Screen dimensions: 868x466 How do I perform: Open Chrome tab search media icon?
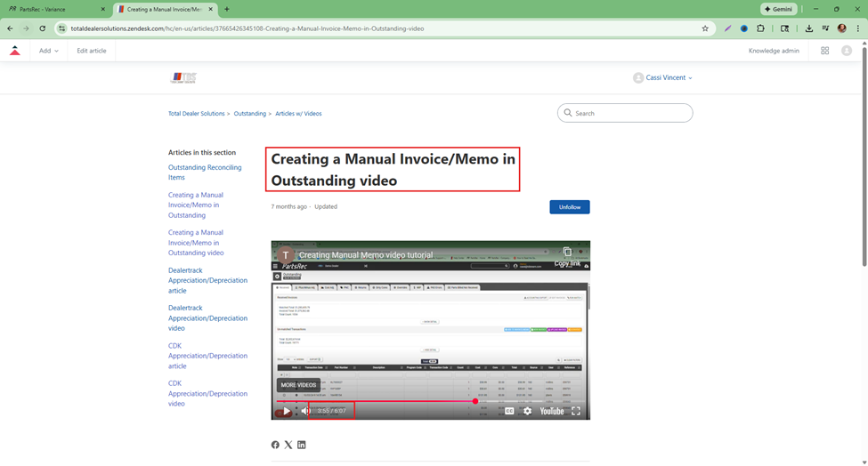(824, 28)
